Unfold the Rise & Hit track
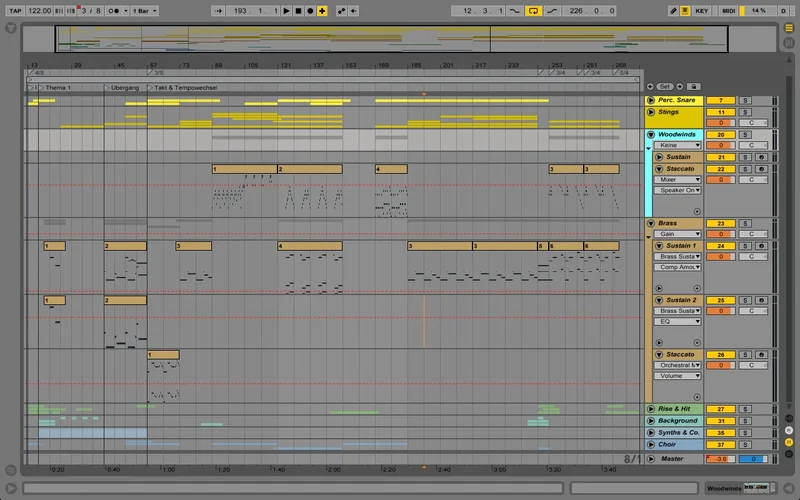Screen dimensions: 800x500 pos(651,409)
